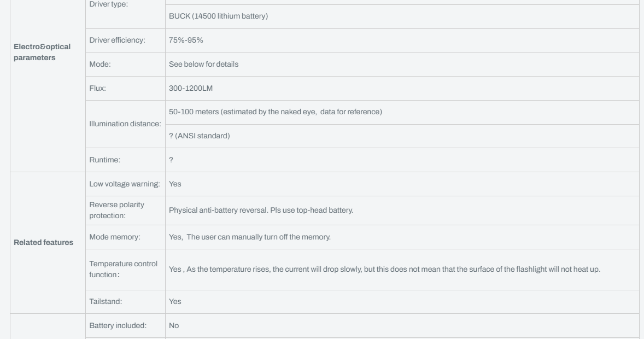Click the 75%-95% efficiency value
Screen dimensions: 644x339
click(186, 40)
